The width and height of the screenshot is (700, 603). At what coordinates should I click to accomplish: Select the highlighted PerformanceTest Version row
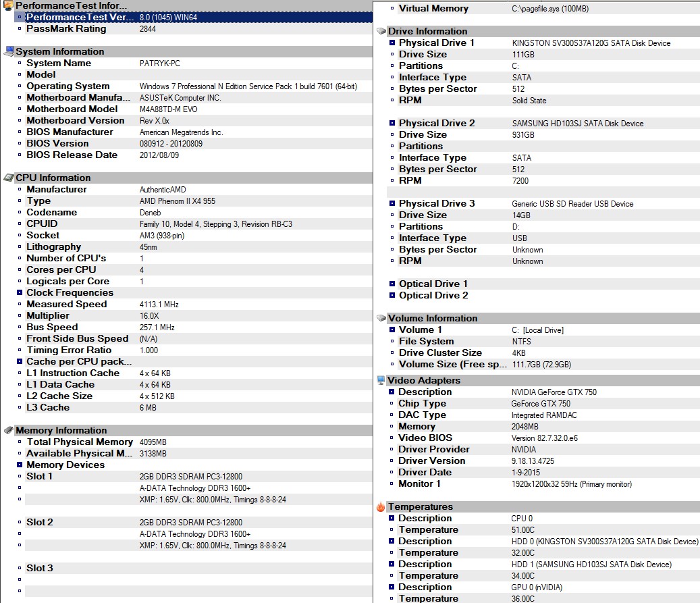pyautogui.click(x=198, y=17)
